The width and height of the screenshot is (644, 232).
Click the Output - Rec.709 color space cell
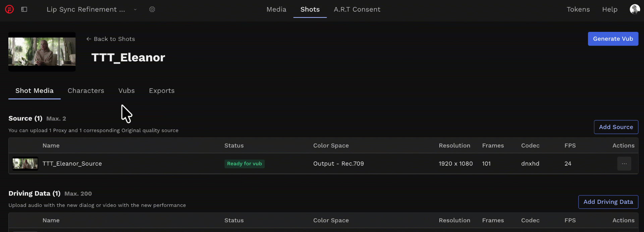coord(338,164)
